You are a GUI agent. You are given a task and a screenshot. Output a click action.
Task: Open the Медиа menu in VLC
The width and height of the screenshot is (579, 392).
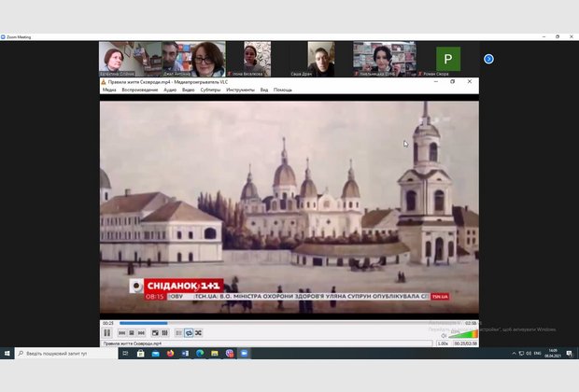click(109, 90)
